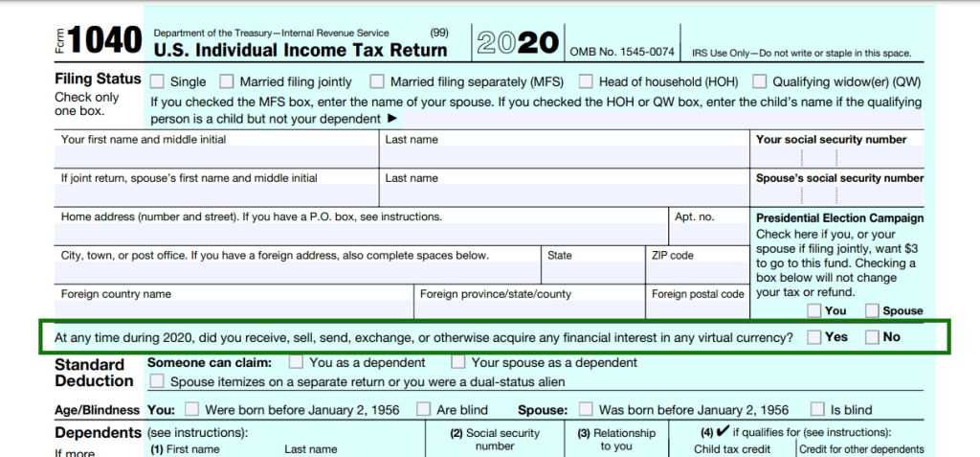Click the (3) Relationship to you column header
This screenshot has height=457, width=980.
[x=616, y=440]
